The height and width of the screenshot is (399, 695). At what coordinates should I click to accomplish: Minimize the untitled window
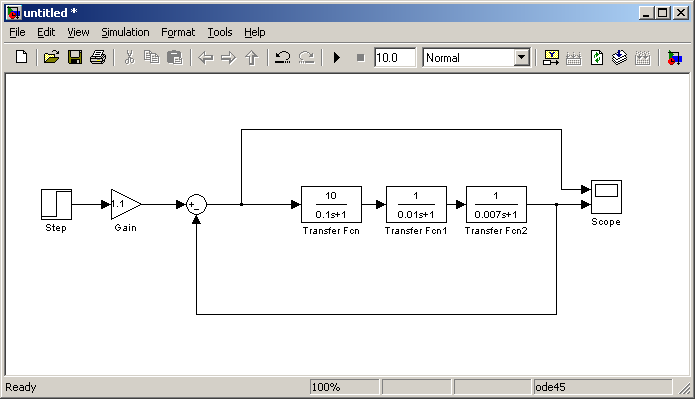click(646, 13)
